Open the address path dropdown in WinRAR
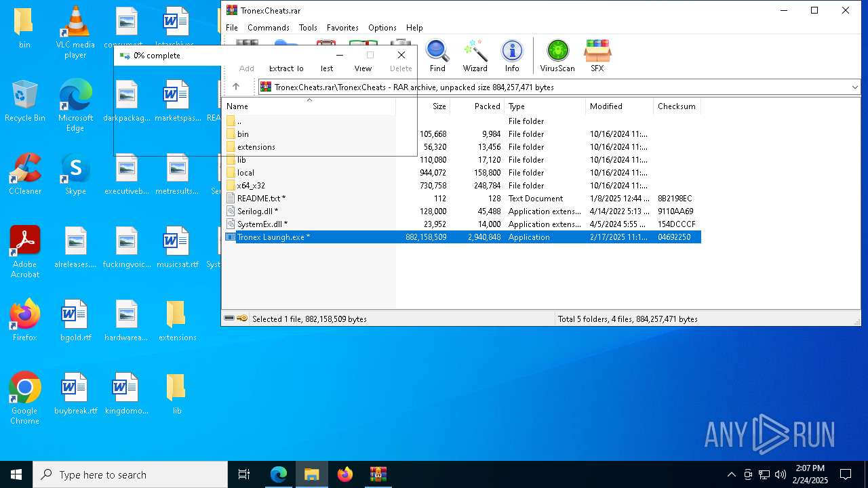This screenshot has width=868, height=488. tap(854, 87)
